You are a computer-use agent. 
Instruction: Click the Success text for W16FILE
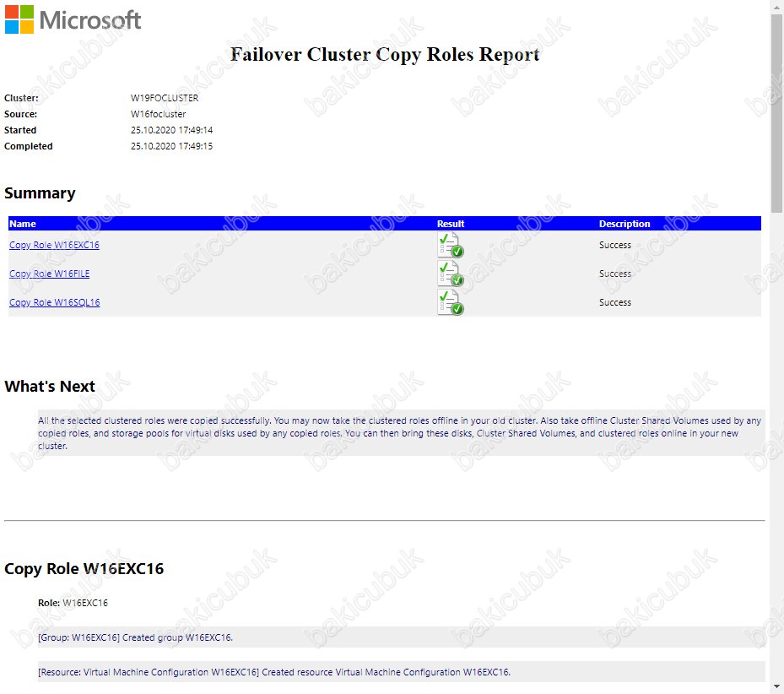pos(615,274)
